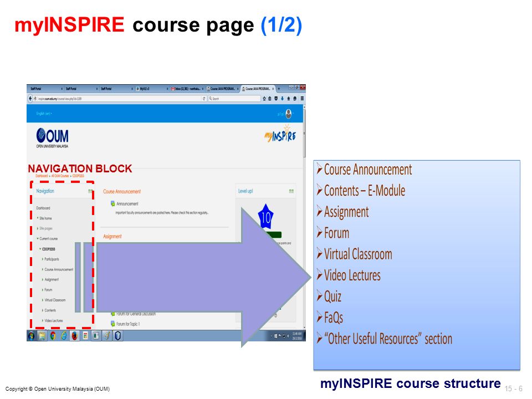Open the Windows Start button
The height and width of the screenshot is (399, 532).
click(32, 336)
